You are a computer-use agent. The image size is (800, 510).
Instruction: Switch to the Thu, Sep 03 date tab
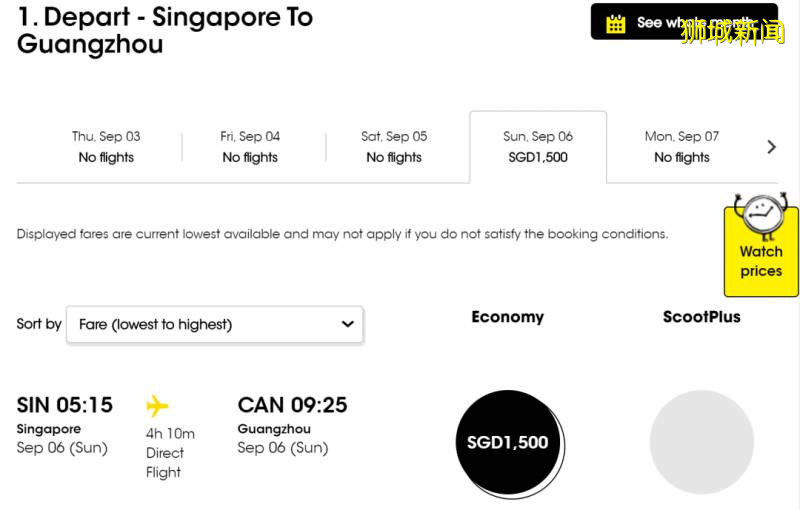(x=106, y=147)
